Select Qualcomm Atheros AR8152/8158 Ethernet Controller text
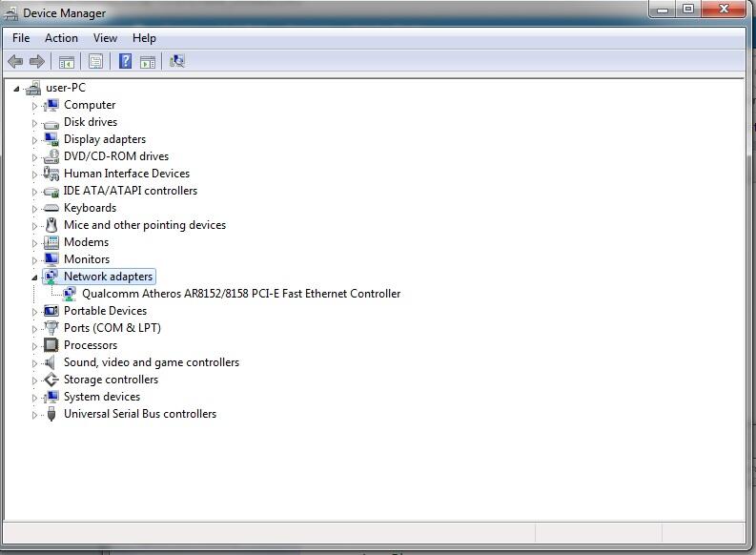This screenshot has height=555, width=756. tap(241, 294)
